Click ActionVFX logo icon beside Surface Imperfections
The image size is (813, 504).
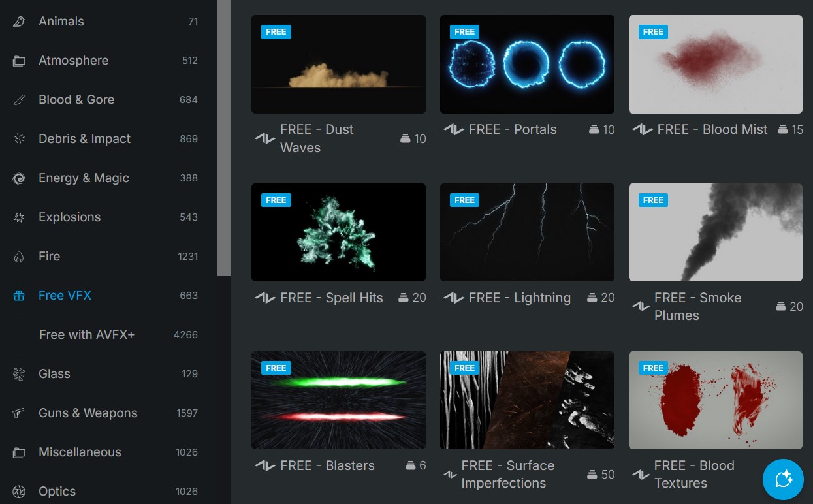click(450, 475)
